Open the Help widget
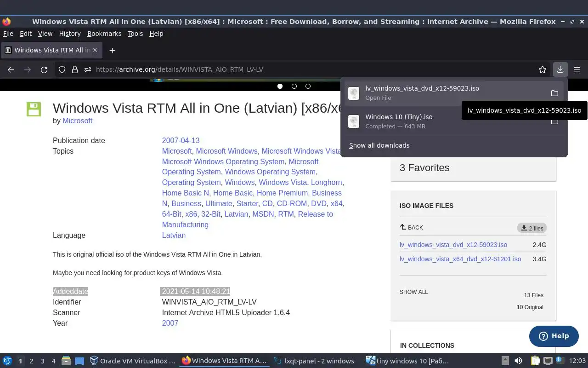588x368 pixels. pyautogui.click(x=554, y=336)
